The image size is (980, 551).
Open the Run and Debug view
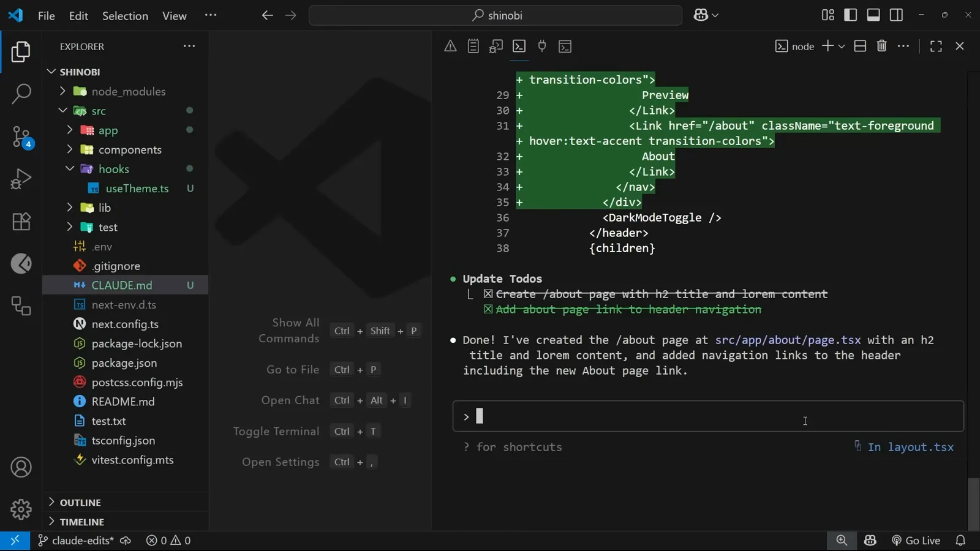pos(21,179)
